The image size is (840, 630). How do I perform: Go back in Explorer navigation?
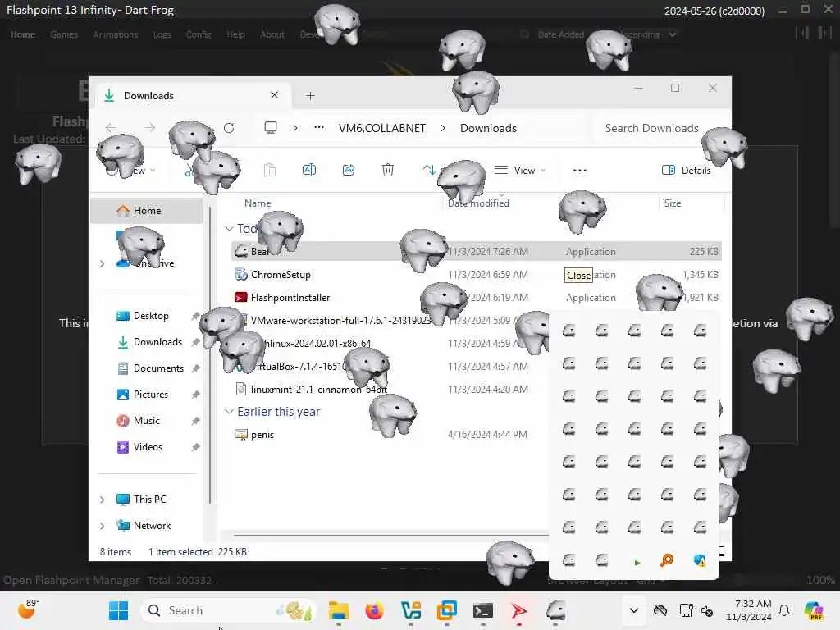point(111,128)
